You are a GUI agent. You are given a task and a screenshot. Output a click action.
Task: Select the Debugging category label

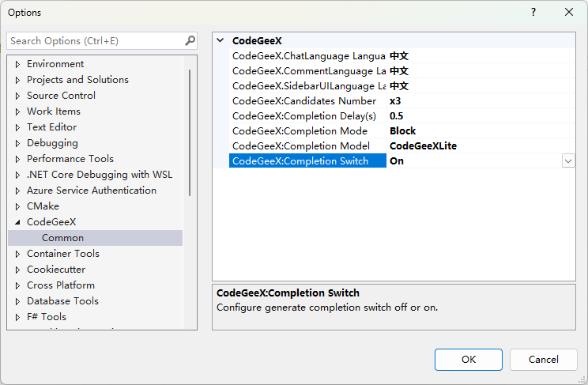[52, 143]
